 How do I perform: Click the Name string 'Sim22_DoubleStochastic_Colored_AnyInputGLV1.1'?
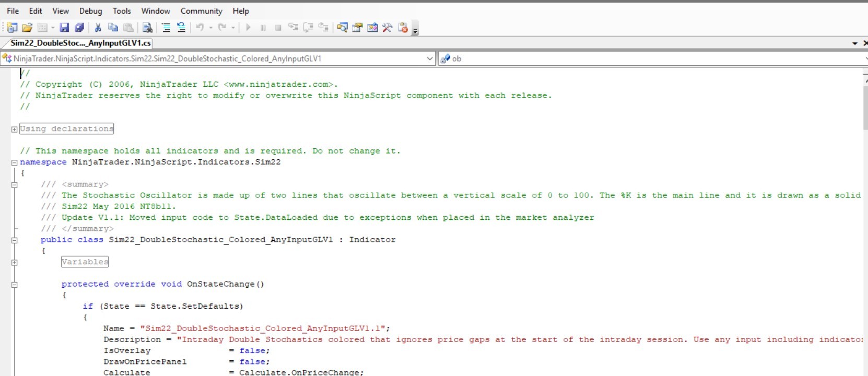[x=263, y=328]
